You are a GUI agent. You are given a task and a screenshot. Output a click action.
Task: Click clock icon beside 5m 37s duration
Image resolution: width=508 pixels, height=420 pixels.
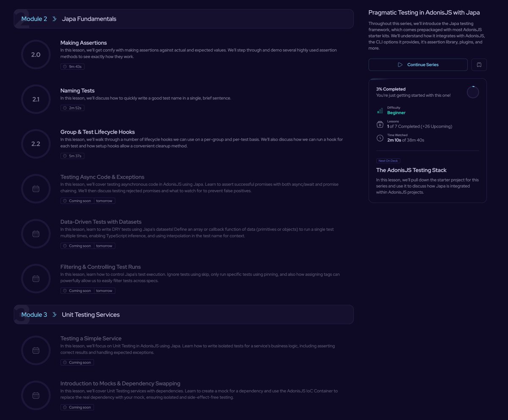tap(65, 156)
